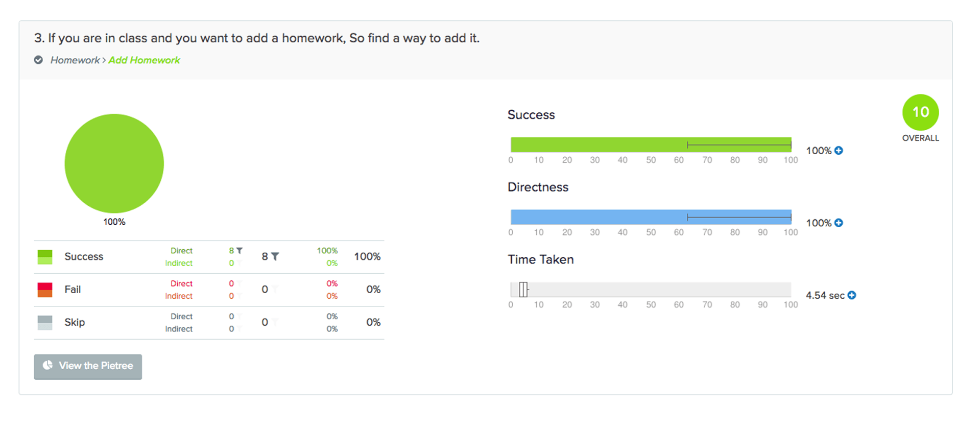Viewport: 980px width, 430px height.
Task: Click the Skip row label in table
Action: tap(75, 323)
